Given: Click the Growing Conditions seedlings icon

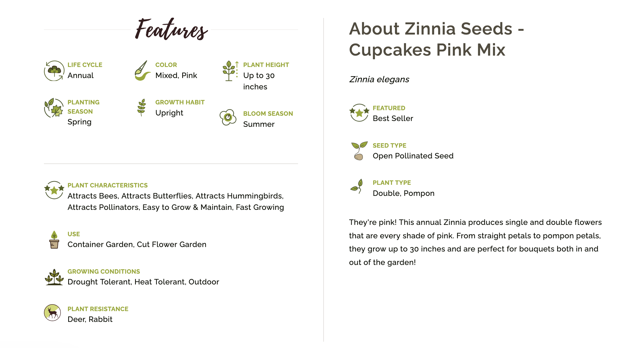Looking at the screenshot, I should click(x=54, y=277).
